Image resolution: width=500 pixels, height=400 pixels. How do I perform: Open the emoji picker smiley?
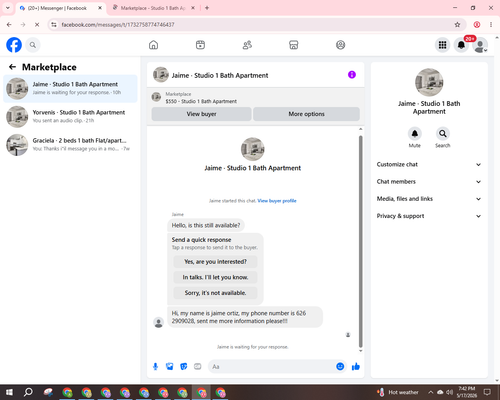[x=340, y=366]
